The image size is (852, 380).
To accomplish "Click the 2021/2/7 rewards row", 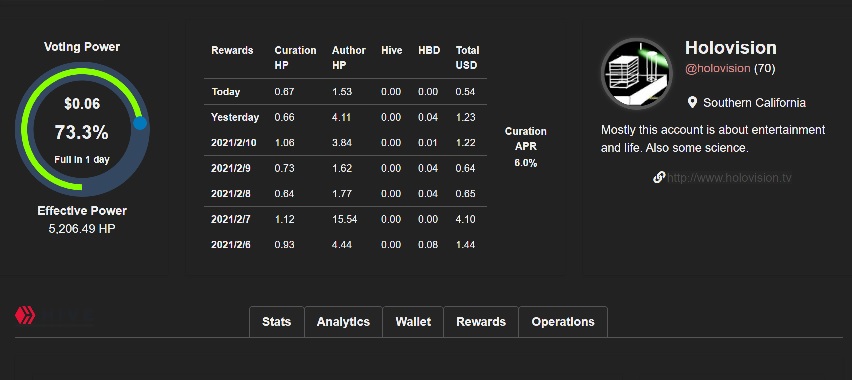I will pos(345,219).
